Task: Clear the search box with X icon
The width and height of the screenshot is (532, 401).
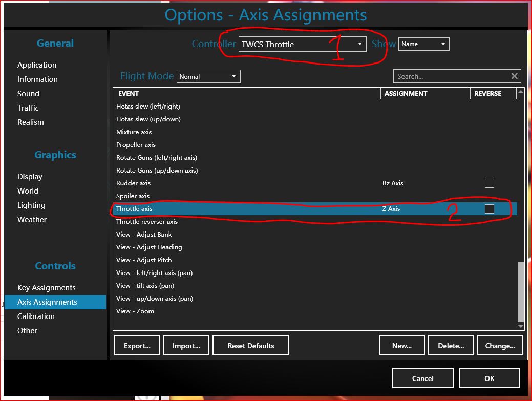Action: tap(514, 76)
